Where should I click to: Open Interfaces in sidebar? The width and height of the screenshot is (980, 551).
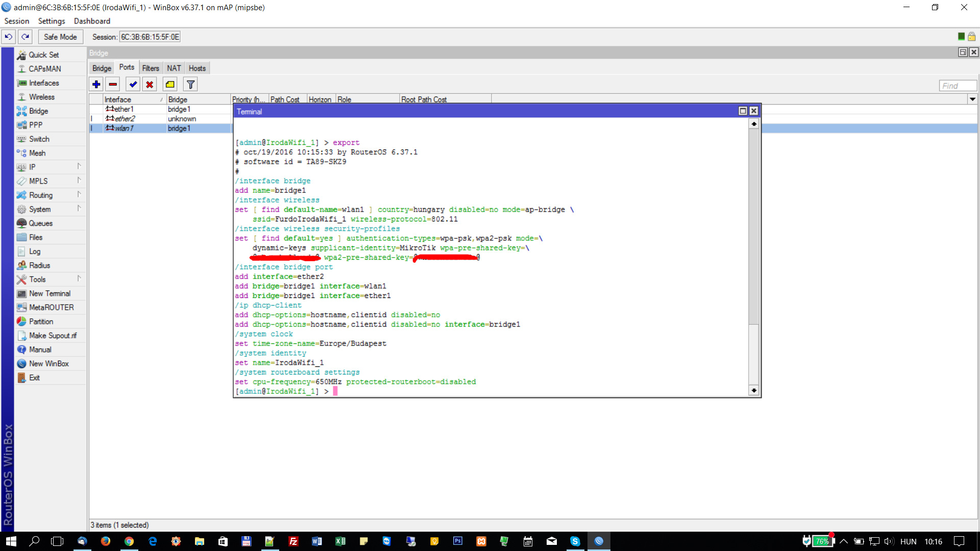tap(44, 83)
